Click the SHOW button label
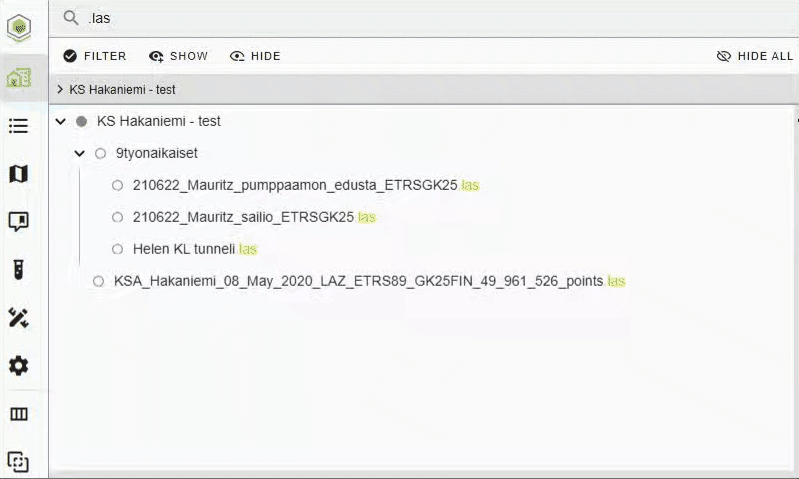799x479 pixels. [189, 56]
